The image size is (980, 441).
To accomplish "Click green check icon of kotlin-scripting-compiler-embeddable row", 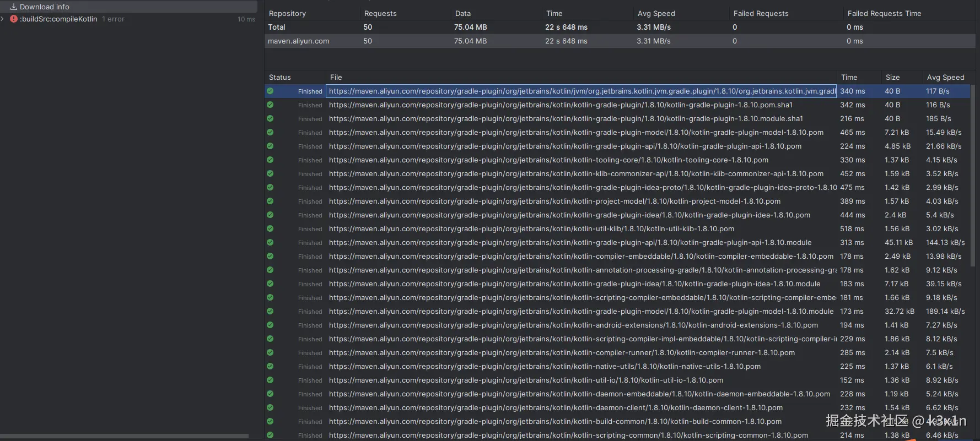I will click(270, 297).
